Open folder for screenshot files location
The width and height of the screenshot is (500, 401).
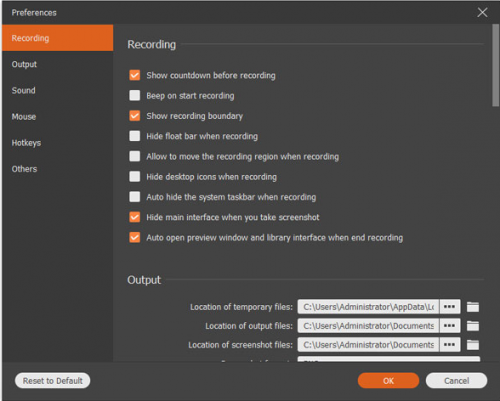(x=473, y=345)
